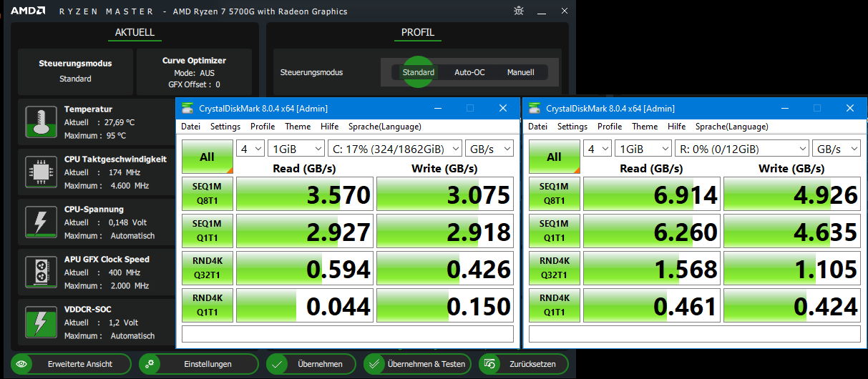
Task: Open drive selector showing C: 17%
Action: click(x=394, y=149)
